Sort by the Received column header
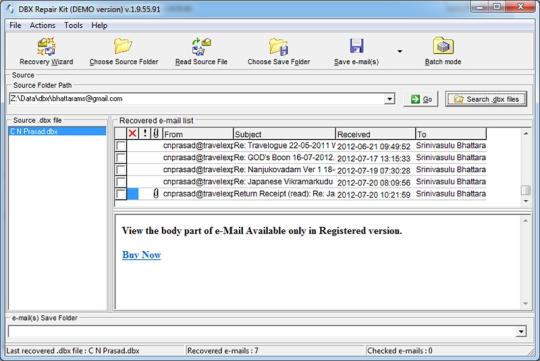Image resolution: width=540 pixels, height=361 pixels. 375,134
